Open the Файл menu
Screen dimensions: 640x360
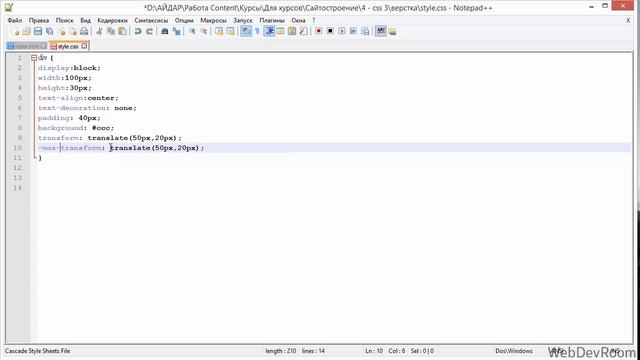tap(15, 20)
